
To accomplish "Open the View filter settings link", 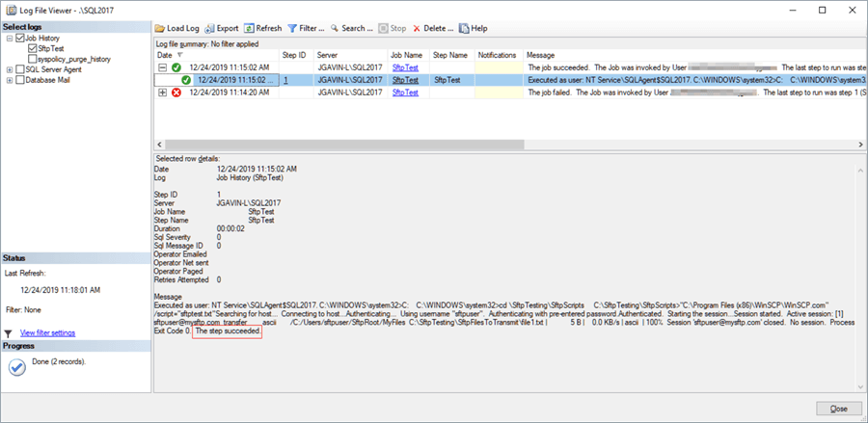I will [x=48, y=332].
